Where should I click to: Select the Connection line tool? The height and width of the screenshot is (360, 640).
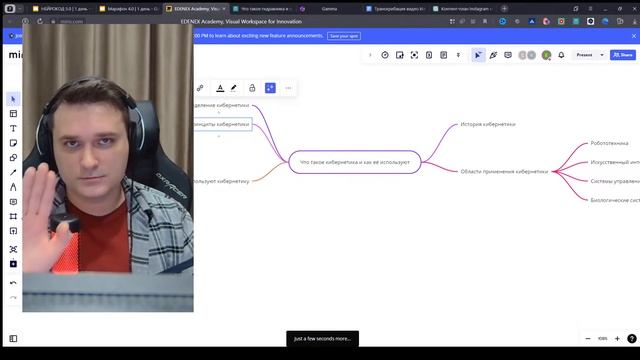tap(13, 172)
